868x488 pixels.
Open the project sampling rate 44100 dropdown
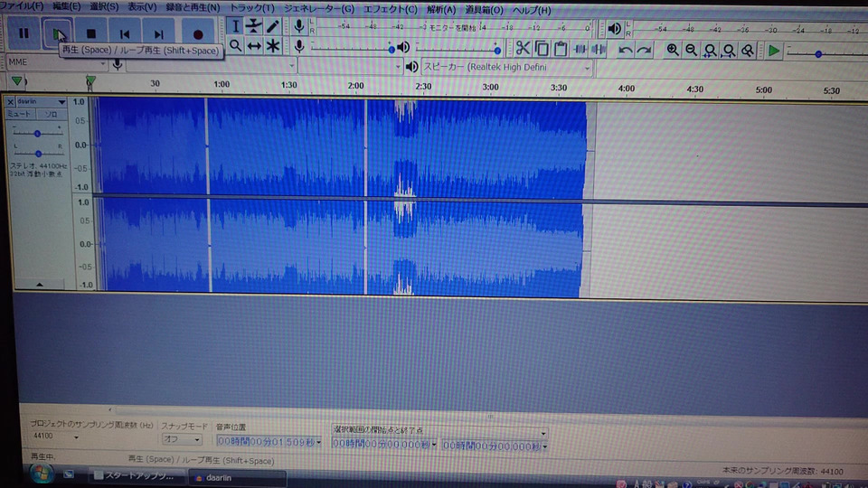(55, 436)
